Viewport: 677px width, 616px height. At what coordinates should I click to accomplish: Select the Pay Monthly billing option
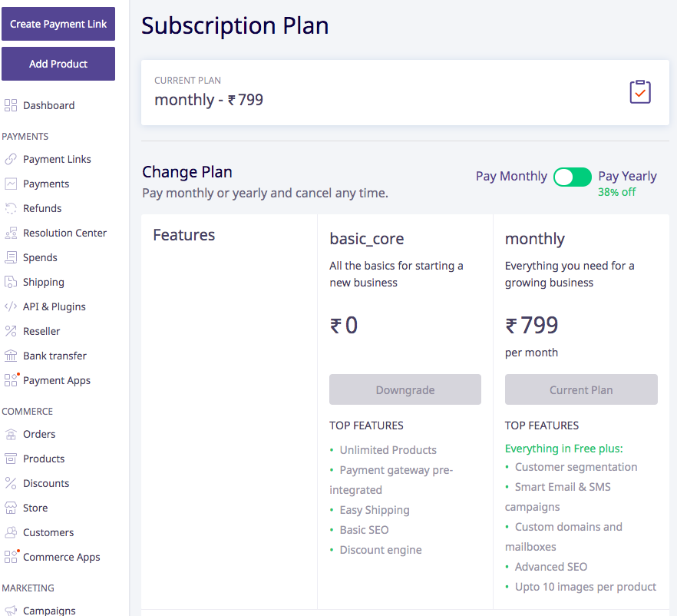pyautogui.click(x=511, y=176)
